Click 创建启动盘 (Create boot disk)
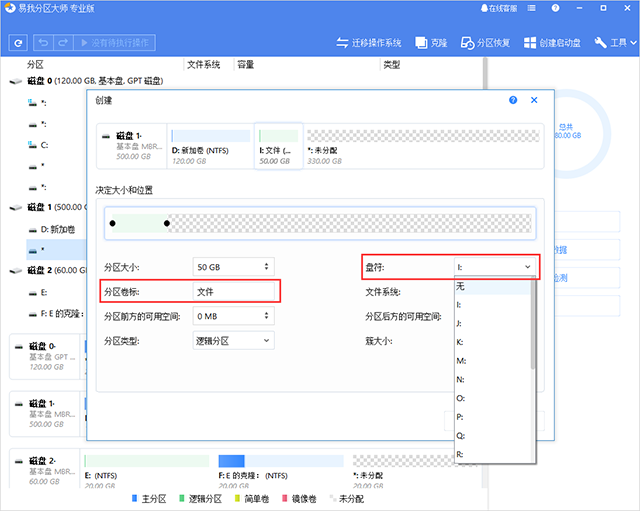Image resolution: width=640 pixels, height=511 pixels. 554,43
